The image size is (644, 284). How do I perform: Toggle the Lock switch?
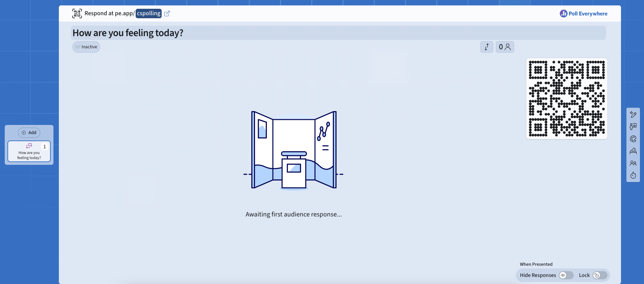600,275
